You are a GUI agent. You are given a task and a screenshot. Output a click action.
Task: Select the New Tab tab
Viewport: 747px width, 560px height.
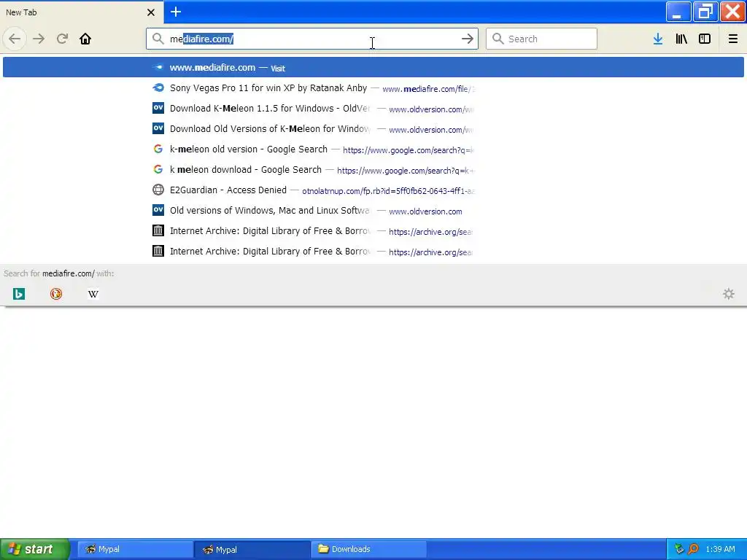[81, 12]
